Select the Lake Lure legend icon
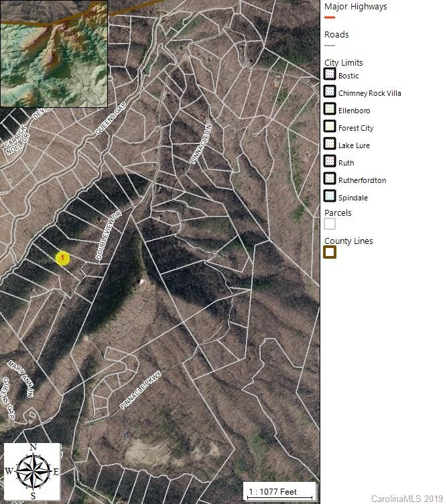This screenshot has width=447, height=504. 330,145
